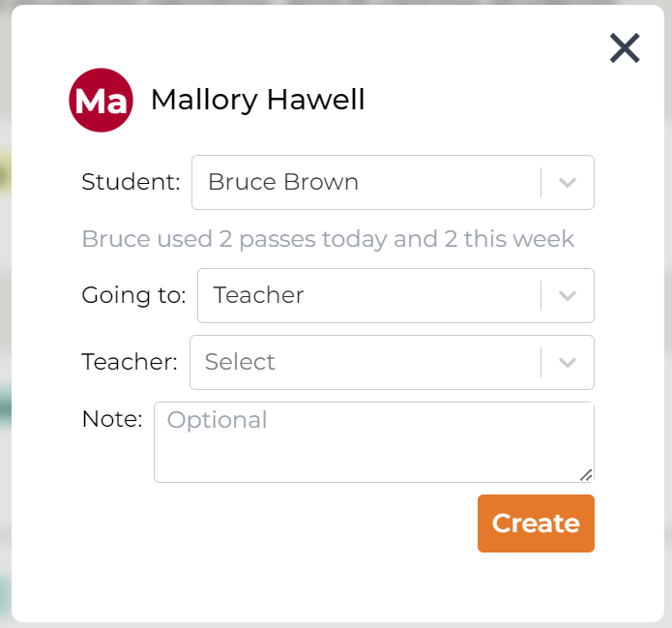Close the pass dialog with the X
This screenshot has height=628, width=672.
point(625,48)
